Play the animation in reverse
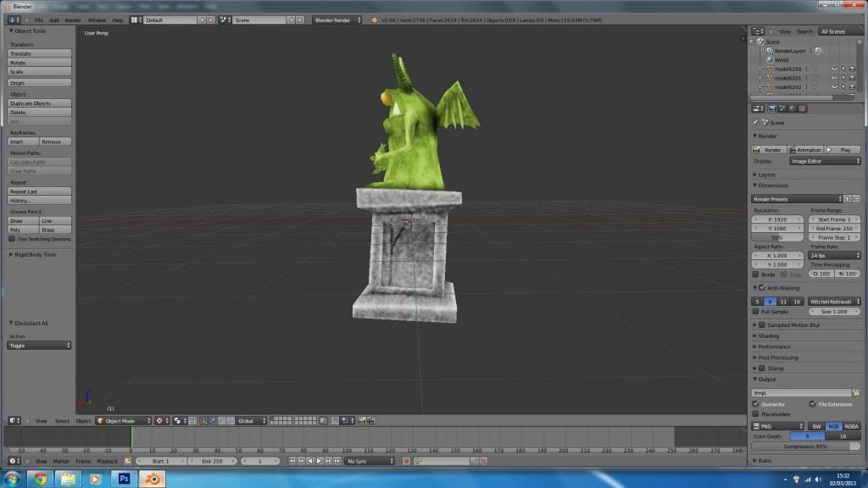The height and width of the screenshot is (488, 868). [x=310, y=461]
